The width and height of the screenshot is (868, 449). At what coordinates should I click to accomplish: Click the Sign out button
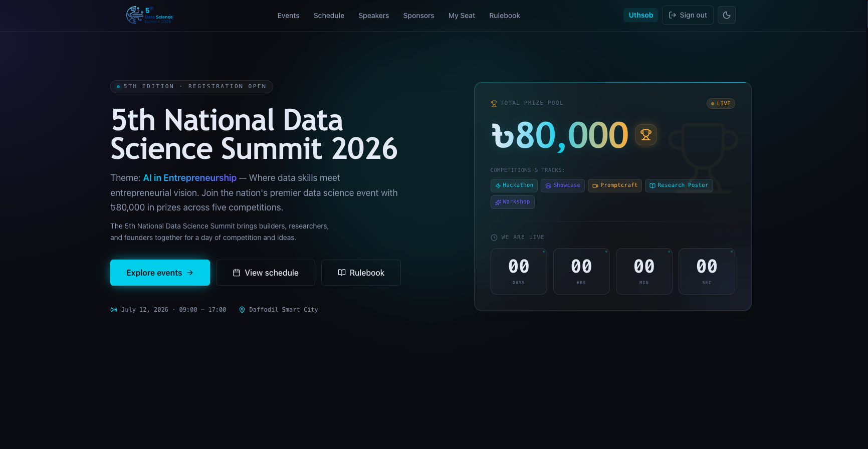coord(688,15)
